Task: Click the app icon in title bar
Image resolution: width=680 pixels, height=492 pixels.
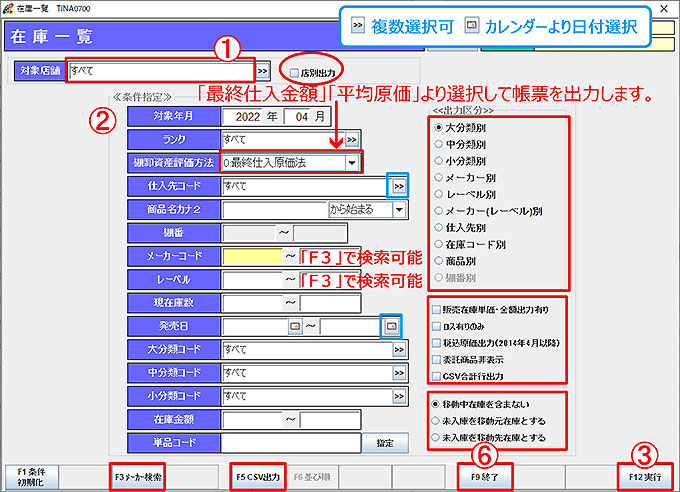Action: (8, 8)
